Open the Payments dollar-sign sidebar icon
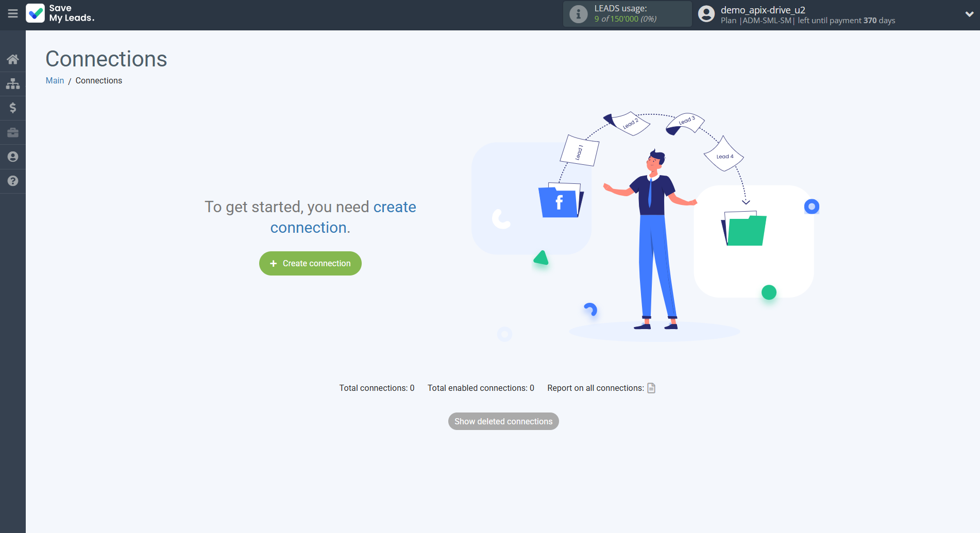Image resolution: width=980 pixels, height=533 pixels. [12, 108]
